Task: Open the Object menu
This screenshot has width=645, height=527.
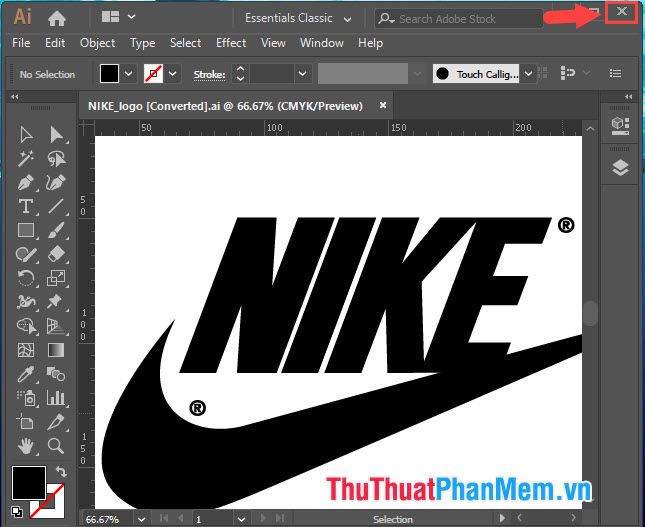Action: tap(97, 43)
